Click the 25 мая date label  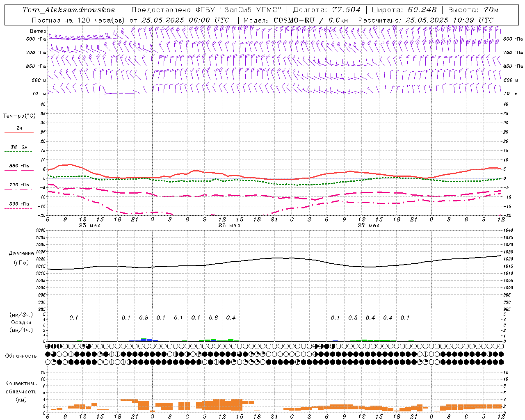point(89,226)
